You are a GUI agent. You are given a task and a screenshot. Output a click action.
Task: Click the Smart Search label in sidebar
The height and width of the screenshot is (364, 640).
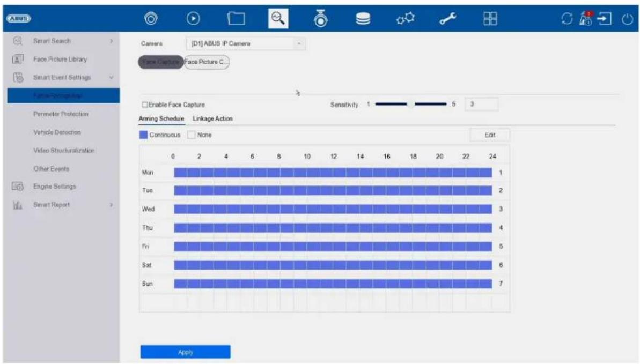[52, 41]
